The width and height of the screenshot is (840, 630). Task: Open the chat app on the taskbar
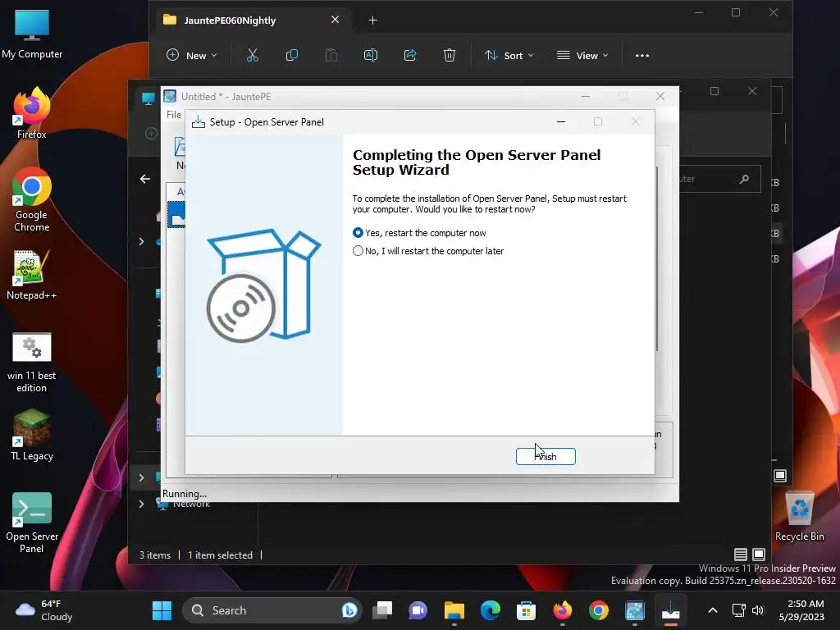(418, 610)
